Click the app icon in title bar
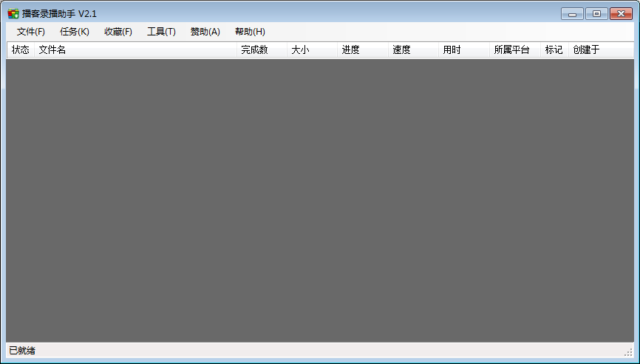Viewport: 640px width, 364px height. (13, 14)
